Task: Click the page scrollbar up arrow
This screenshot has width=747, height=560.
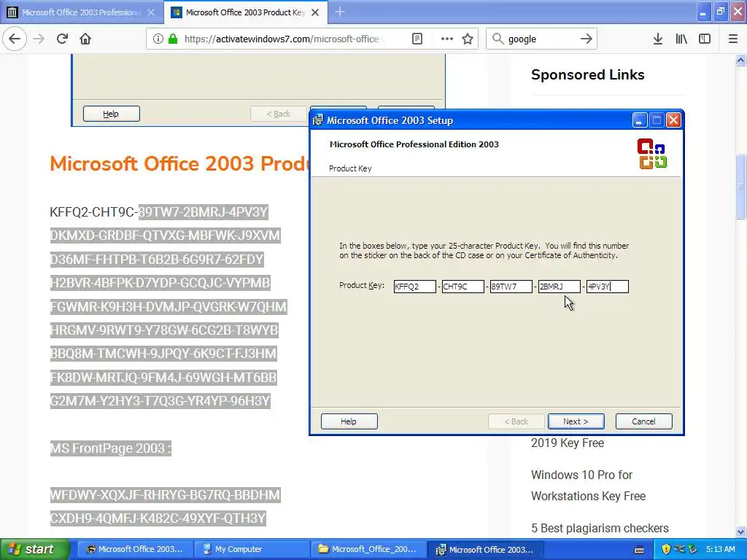Action: [x=741, y=60]
